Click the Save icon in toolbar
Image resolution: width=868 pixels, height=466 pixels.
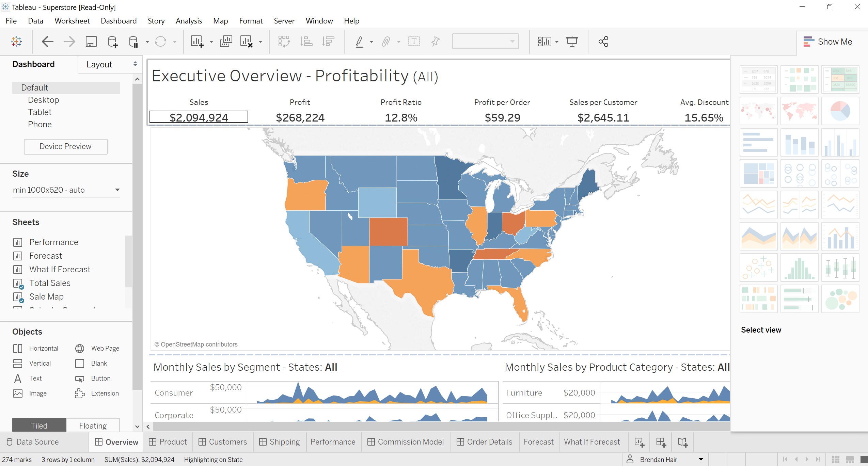pyautogui.click(x=91, y=42)
